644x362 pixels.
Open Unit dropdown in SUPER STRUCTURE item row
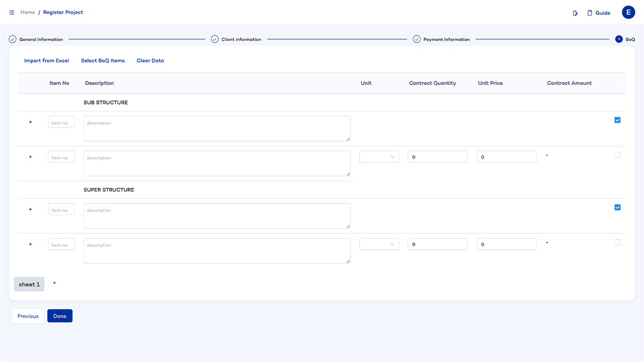(379, 245)
